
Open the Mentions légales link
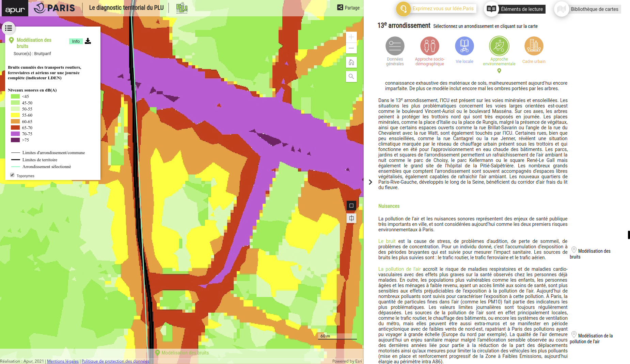pyautogui.click(x=63, y=361)
